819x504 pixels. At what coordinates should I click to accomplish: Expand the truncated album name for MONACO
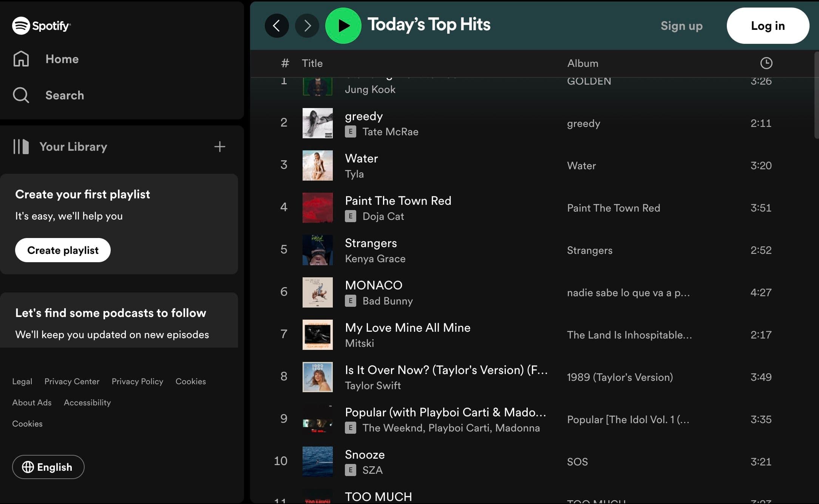click(x=629, y=292)
